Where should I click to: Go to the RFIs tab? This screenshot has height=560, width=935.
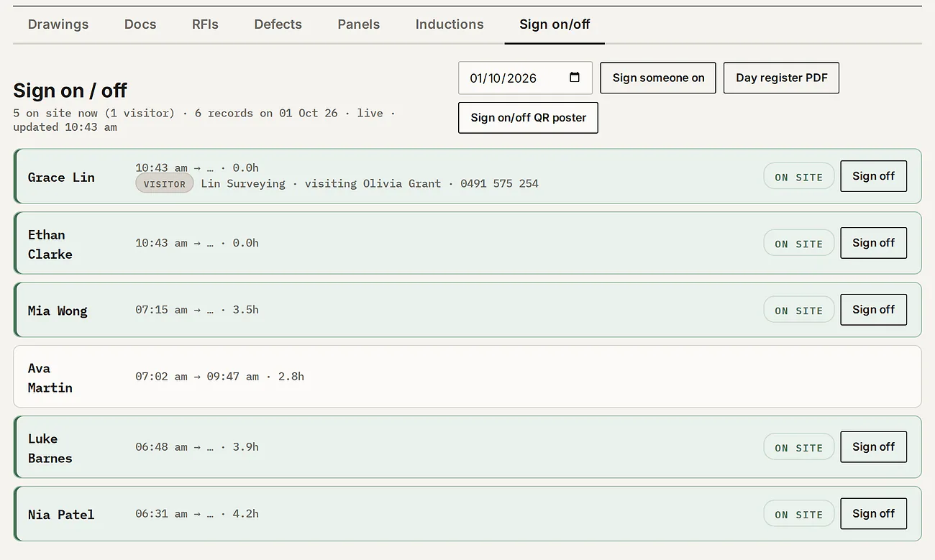tap(205, 24)
